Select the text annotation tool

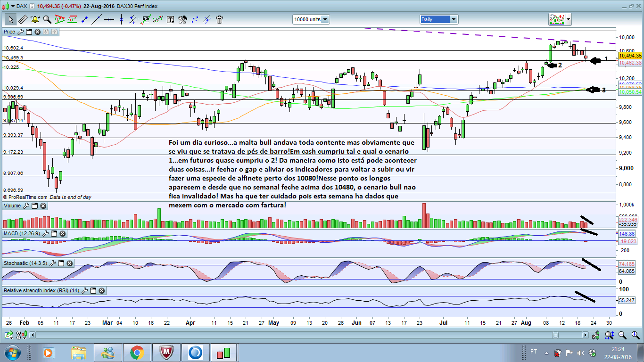pos(170,19)
